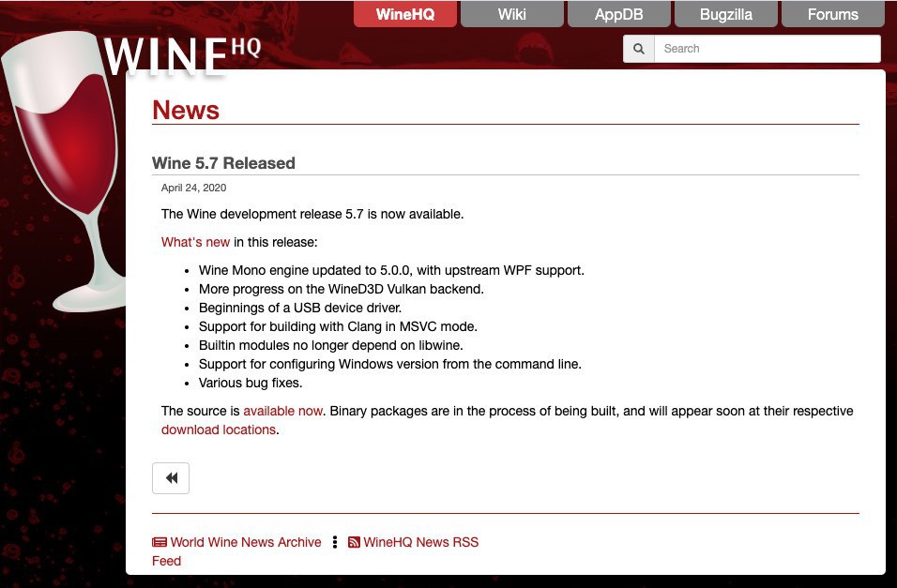Click the World Wine News Archive newspaper icon
The height and width of the screenshot is (588, 897).
coord(160,542)
